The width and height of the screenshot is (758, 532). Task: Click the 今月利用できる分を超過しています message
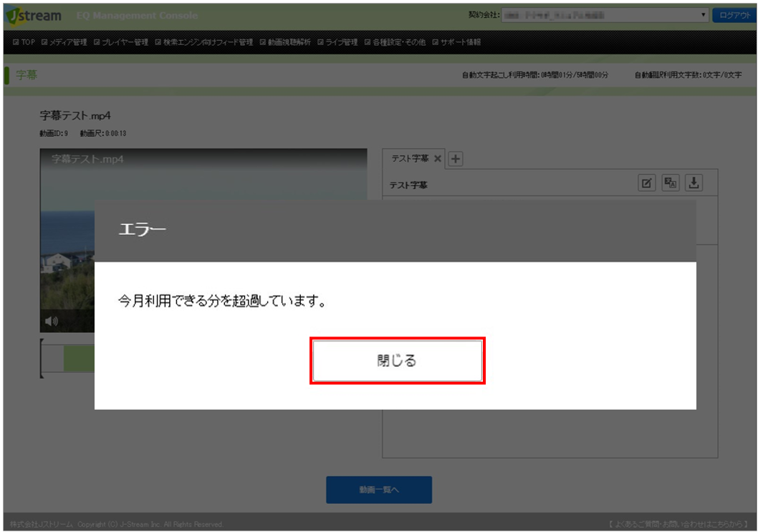(223, 301)
